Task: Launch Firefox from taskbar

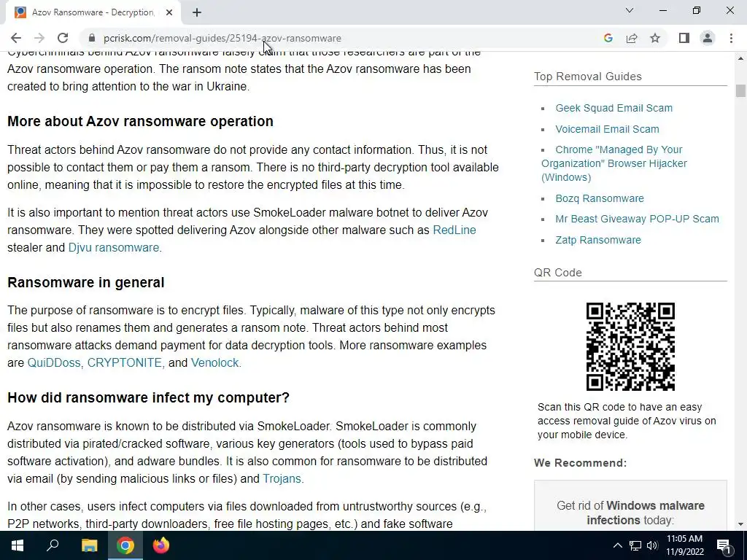Action: point(161,545)
